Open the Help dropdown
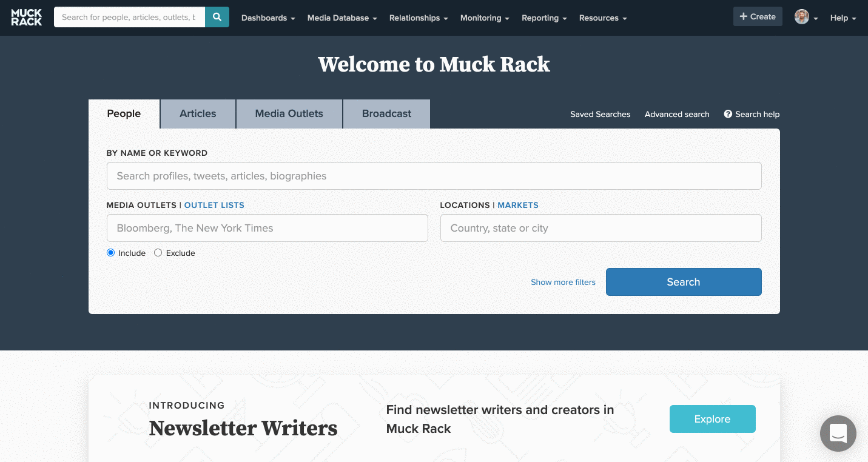Viewport: 868px width, 462px height. click(843, 18)
